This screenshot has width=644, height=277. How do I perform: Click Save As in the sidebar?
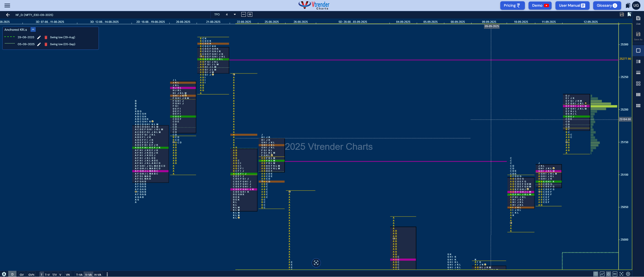638,36
